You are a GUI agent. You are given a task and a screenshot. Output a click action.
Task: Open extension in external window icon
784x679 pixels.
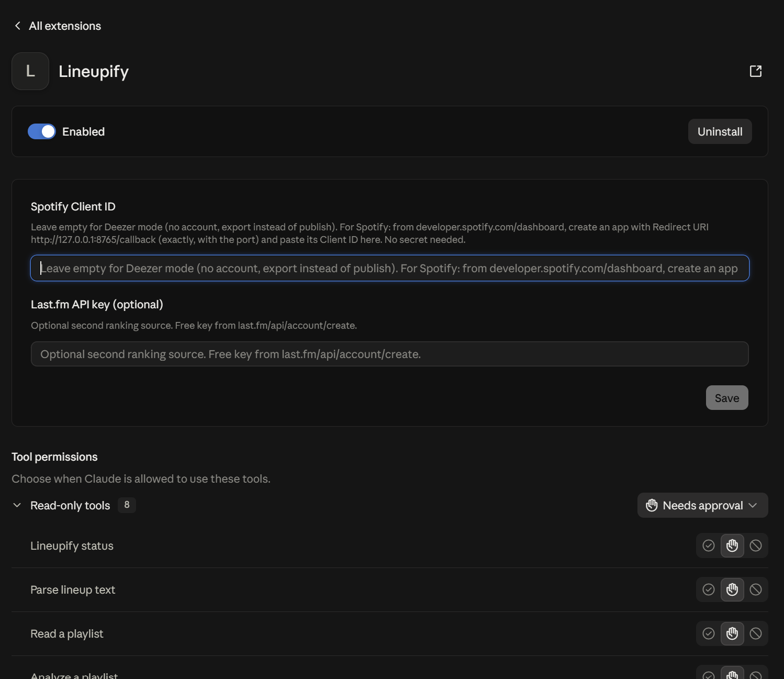(756, 71)
